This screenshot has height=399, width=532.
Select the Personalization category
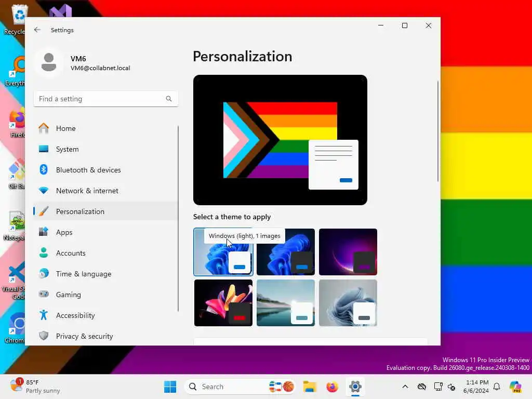[x=106, y=211]
